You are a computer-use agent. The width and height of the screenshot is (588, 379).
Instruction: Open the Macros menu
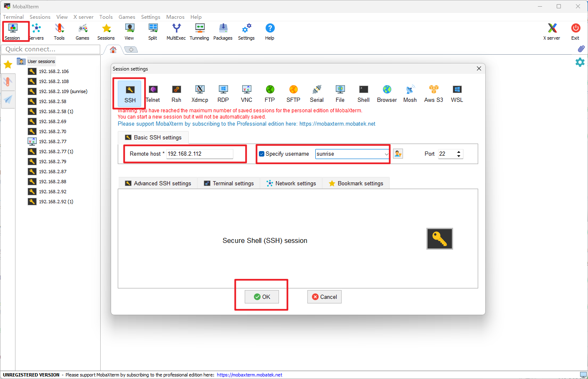(x=175, y=17)
